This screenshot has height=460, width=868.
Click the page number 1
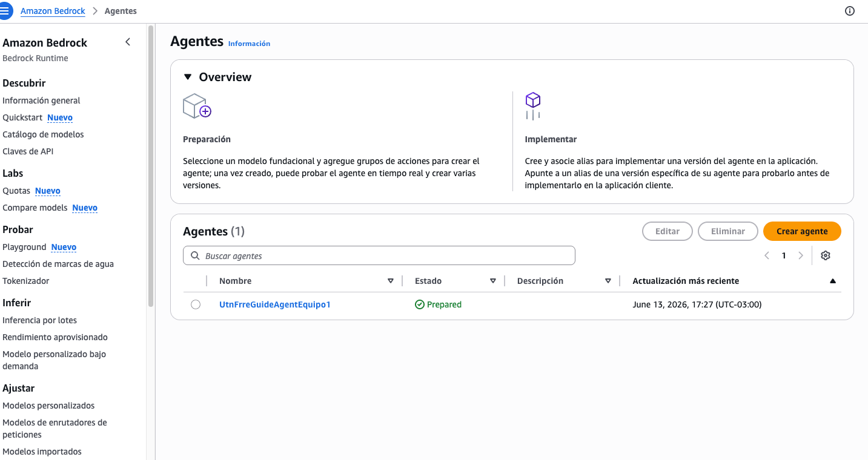point(784,255)
